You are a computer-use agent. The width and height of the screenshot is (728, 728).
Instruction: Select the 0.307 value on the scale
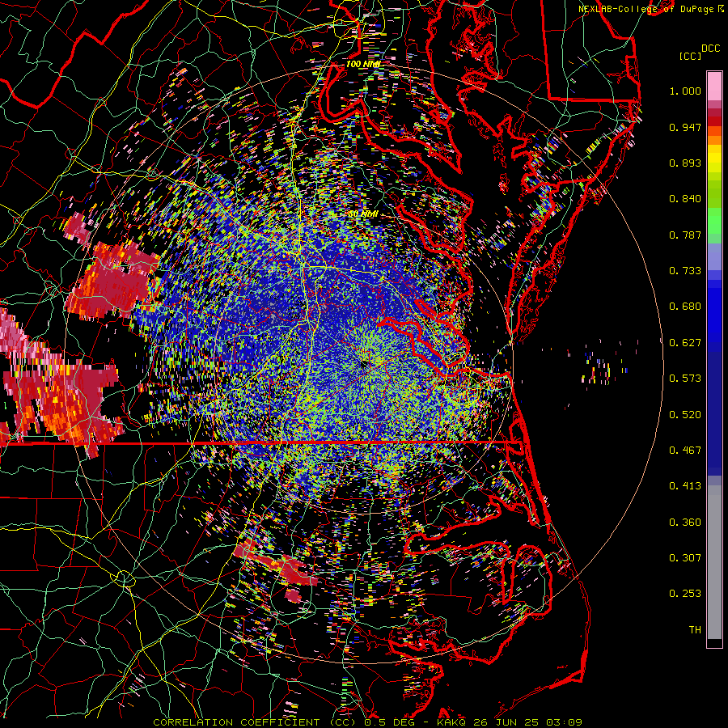pyautogui.click(x=685, y=558)
